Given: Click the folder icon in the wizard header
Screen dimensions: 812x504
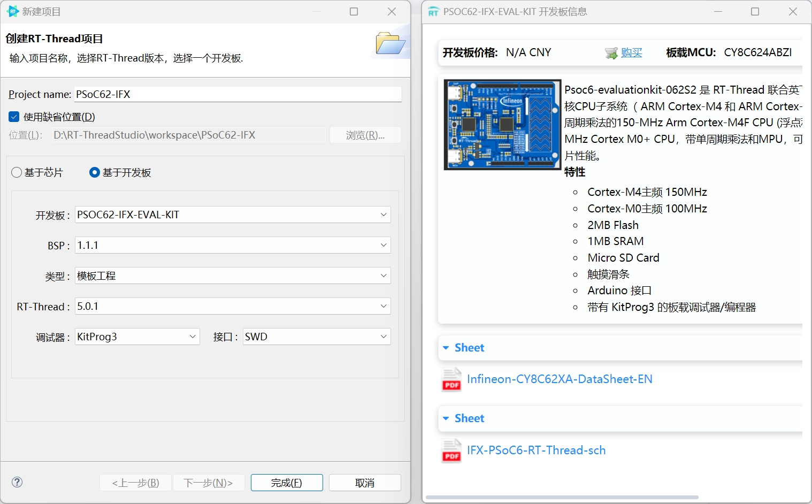Looking at the screenshot, I should (x=390, y=43).
